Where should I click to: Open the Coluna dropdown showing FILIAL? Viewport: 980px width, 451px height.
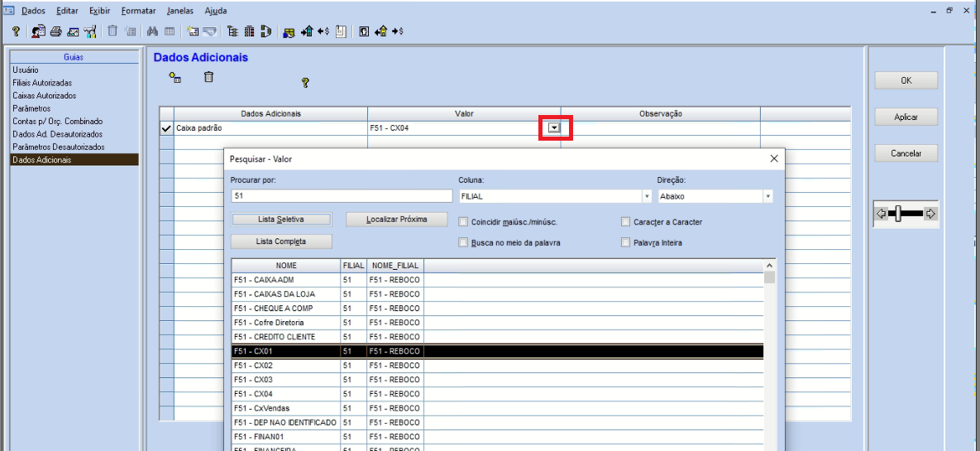point(646,196)
